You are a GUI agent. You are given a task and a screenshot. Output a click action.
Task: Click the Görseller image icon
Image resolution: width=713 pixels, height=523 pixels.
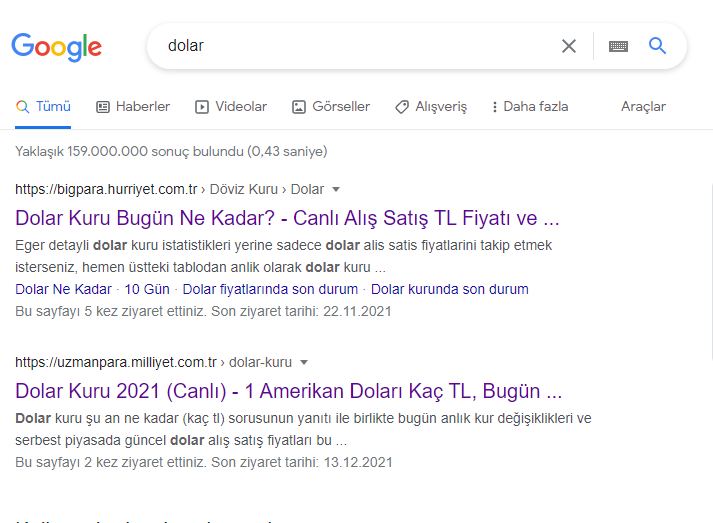coord(299,107)
